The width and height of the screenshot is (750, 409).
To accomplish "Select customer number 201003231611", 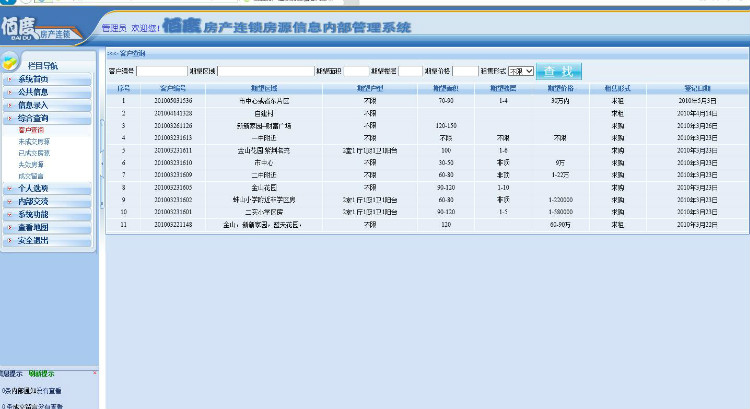I will [173, 150].
